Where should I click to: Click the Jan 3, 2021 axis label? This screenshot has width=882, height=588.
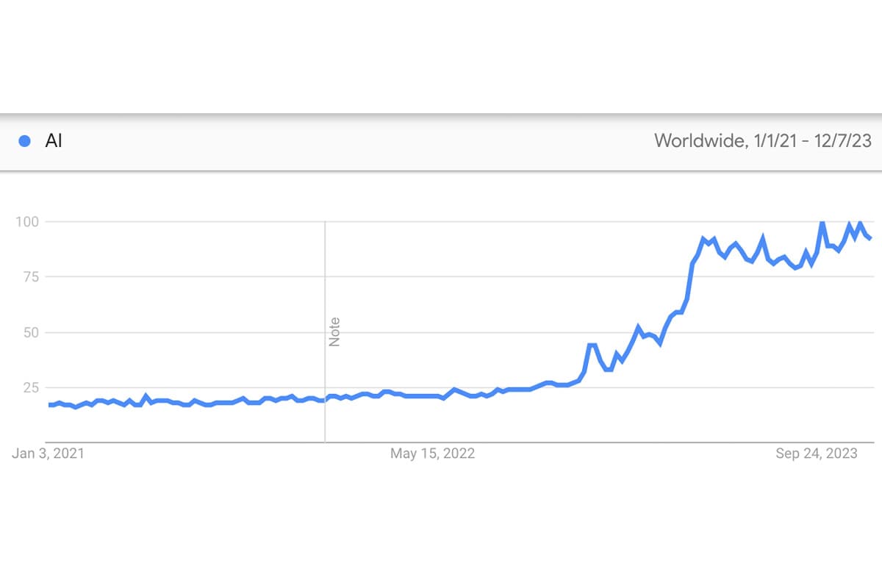pos(49,453)
